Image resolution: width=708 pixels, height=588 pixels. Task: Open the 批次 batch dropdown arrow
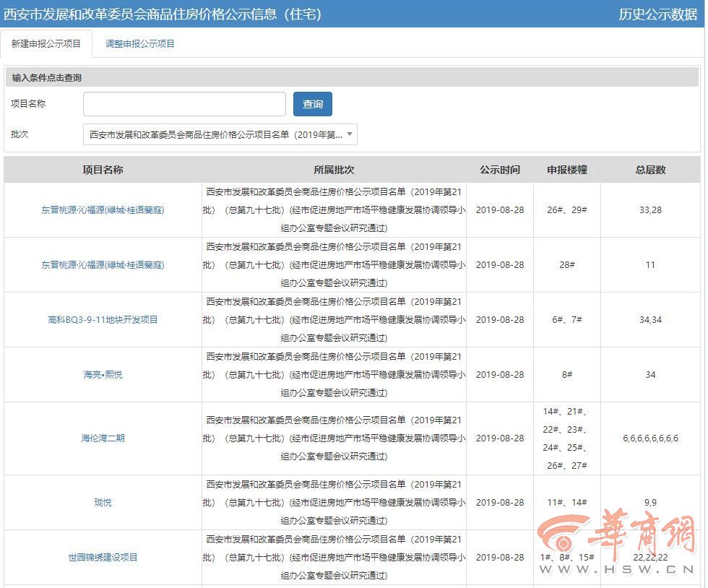[349, 134]
